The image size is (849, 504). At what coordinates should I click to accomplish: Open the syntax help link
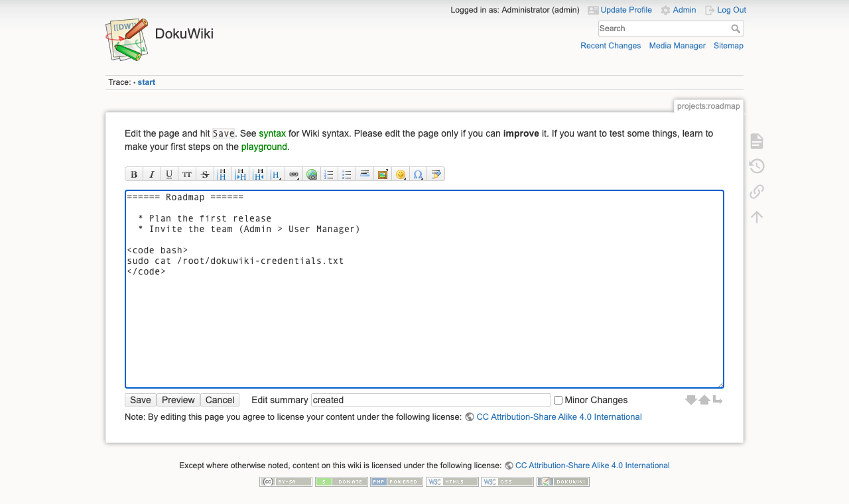click(272, 133)
